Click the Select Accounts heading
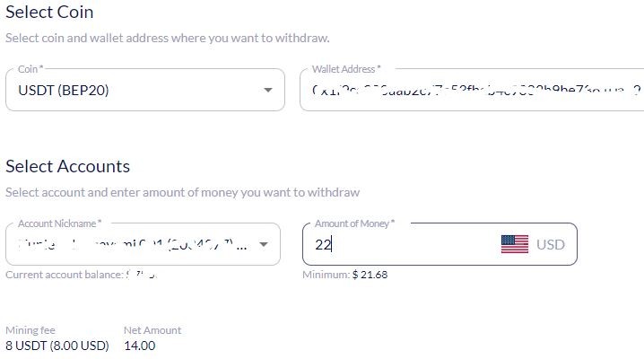Image resolution: width=644 pixels, height=359 pixels. coord(68,166)
